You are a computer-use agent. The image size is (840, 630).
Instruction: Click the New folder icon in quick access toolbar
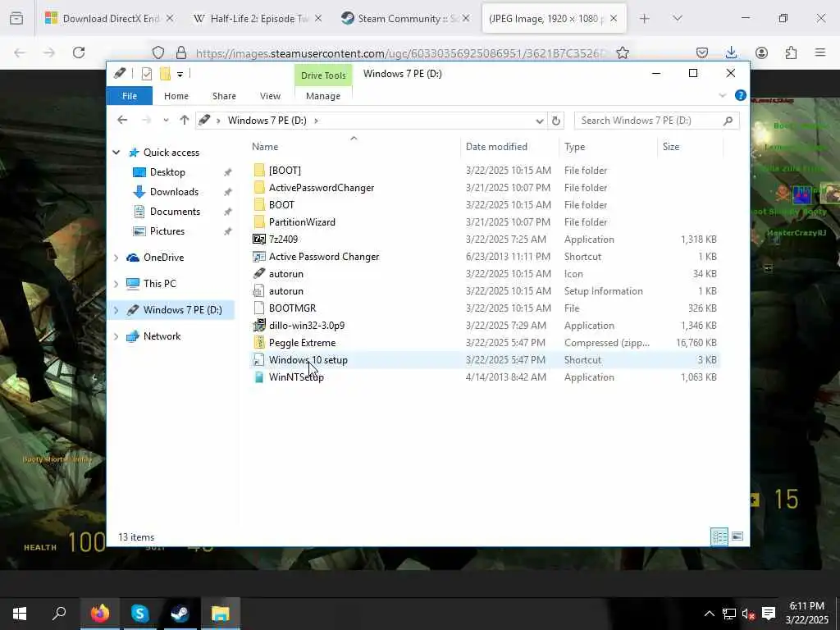coord(165,74)
